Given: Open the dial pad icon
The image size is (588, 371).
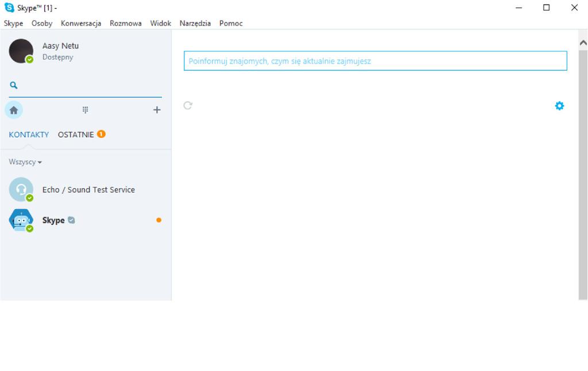Looking at the screenshot, I should 85,110.
